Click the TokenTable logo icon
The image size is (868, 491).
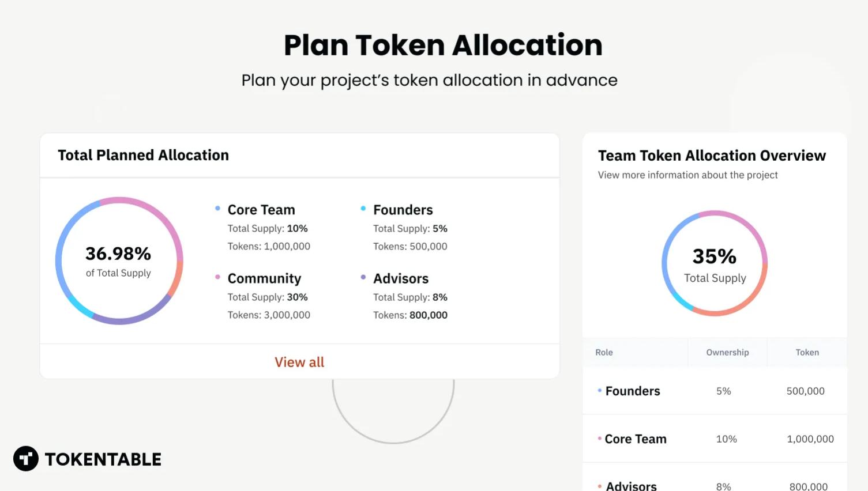coord(26,459)
